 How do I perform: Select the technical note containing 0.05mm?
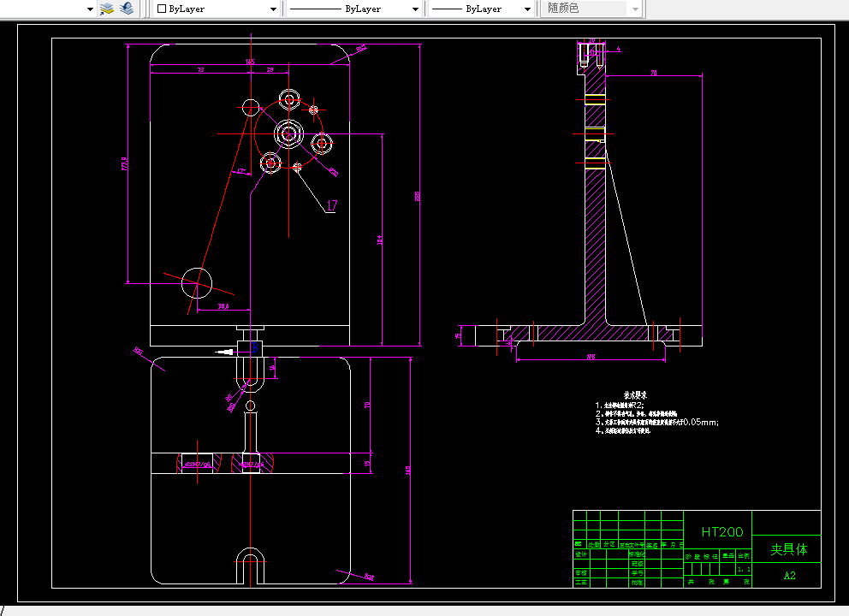point(659,422)
